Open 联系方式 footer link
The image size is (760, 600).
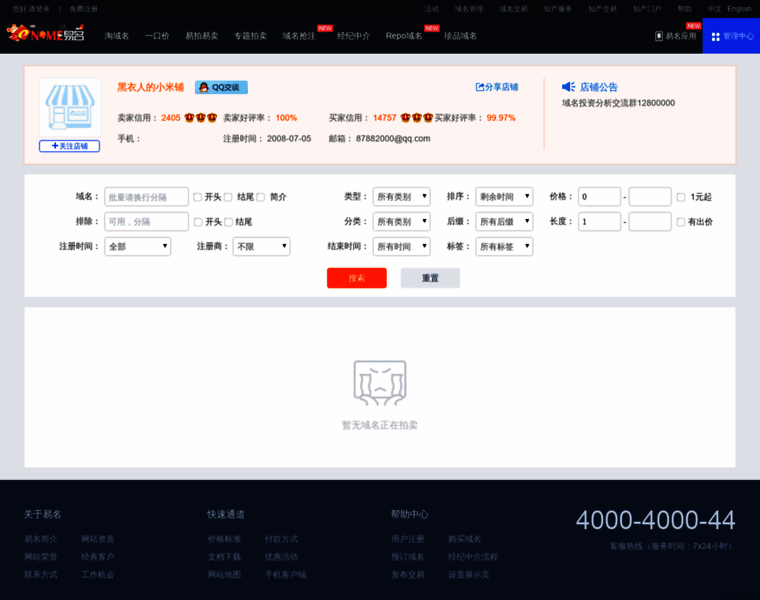point(41,575)
